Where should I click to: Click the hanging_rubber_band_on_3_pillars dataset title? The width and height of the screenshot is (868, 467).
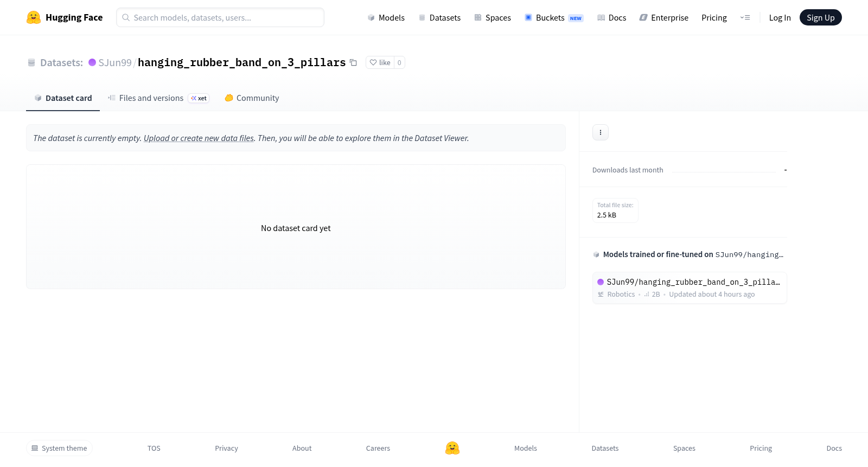tap(241, 62)
